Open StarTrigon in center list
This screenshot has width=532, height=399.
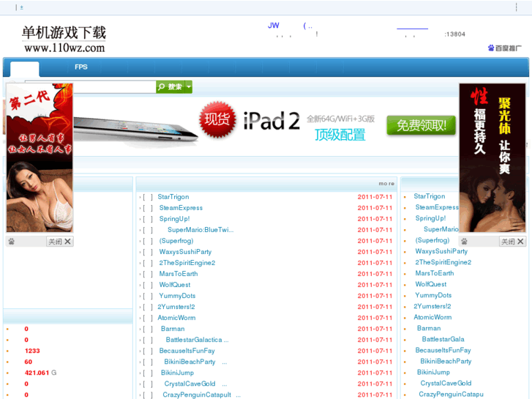tap(173, 197)
